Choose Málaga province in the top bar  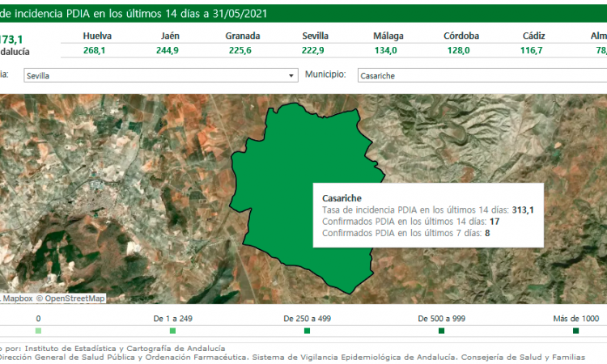pyautogui.click(x=388, y=36)
